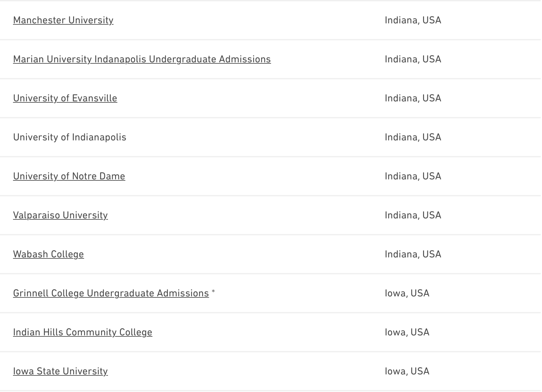Click Indiana, USA in University of Evansville row
The image size is (542, 392).
413,98
